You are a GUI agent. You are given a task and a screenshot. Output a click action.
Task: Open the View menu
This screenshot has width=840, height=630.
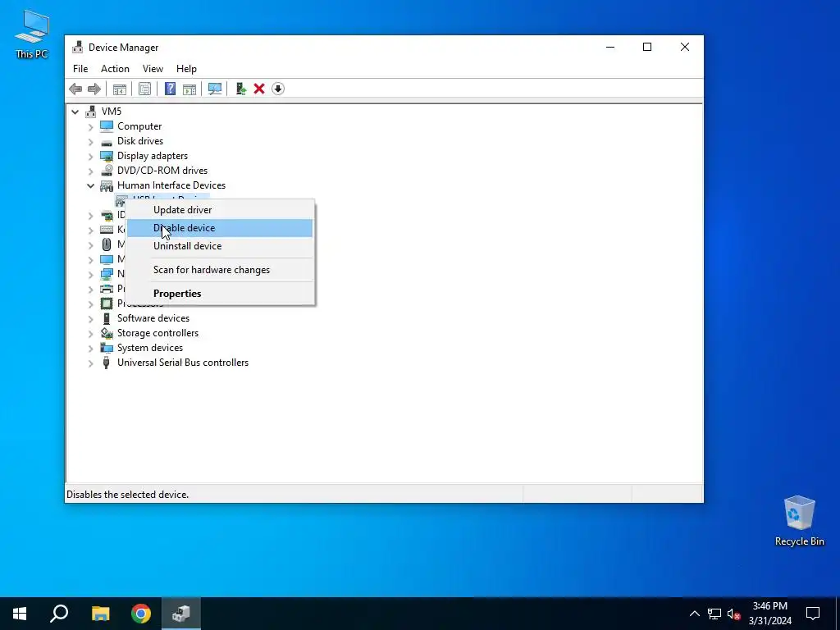coord(153,69)
